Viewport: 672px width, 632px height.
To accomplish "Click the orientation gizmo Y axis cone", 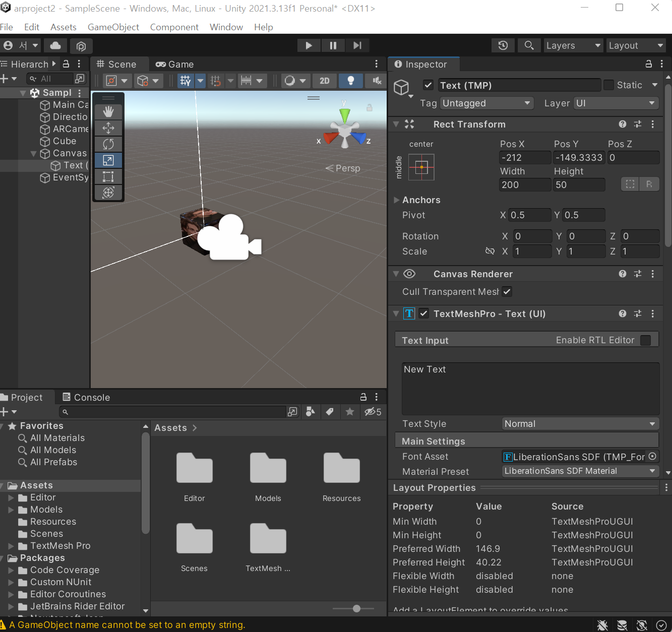I will 345,115.
